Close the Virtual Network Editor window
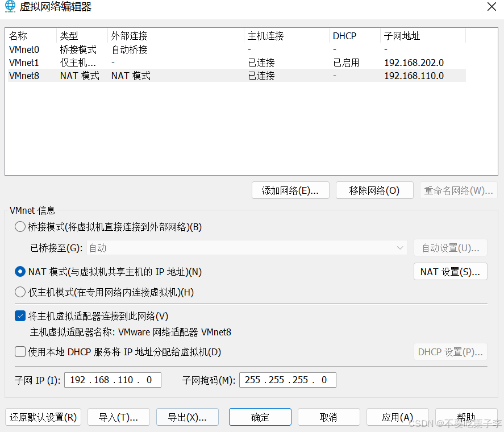The width and height of the screenshot is (504, 432). tap(491, 7)
